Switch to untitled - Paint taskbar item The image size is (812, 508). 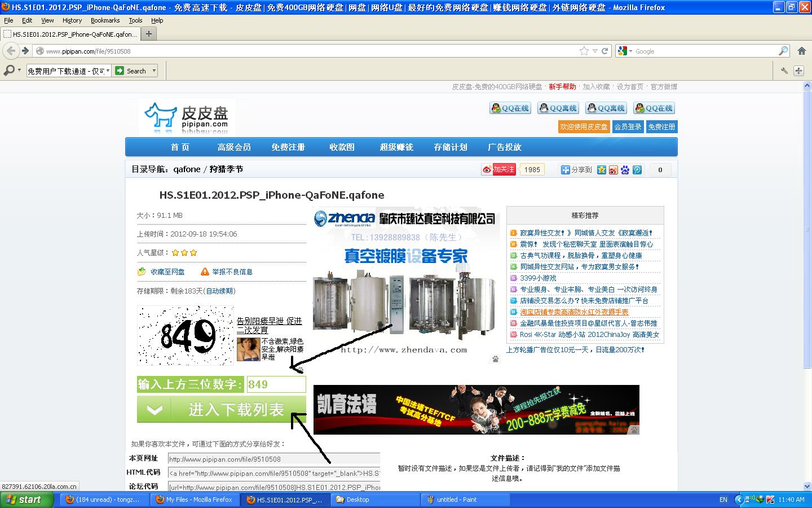[x=466, y=500]
